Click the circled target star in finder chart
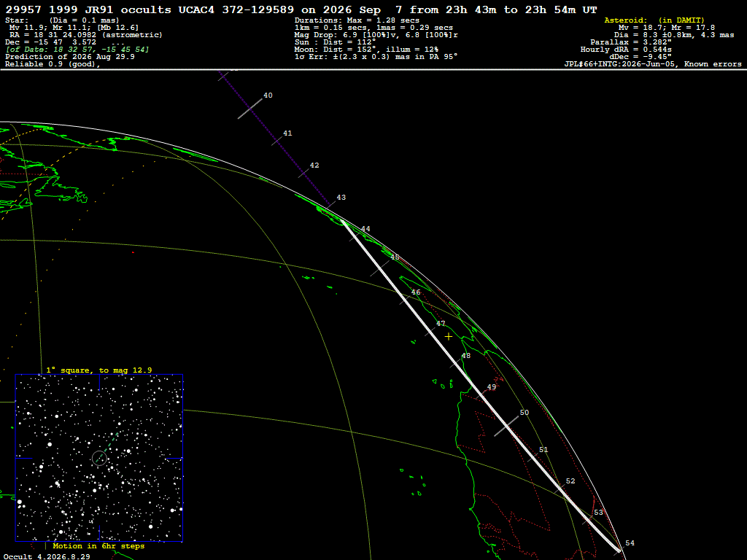747x560 pixels. (x=99, y=458)
